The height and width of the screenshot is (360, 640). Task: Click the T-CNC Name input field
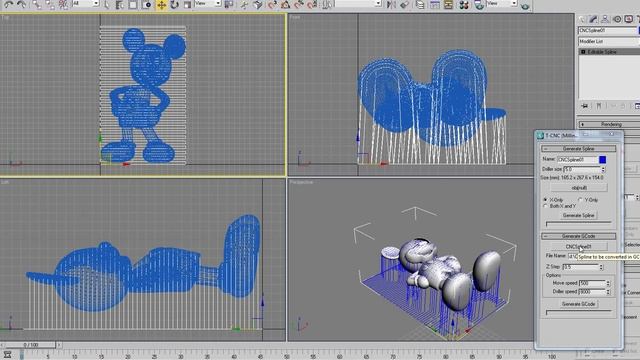point(577,160)
